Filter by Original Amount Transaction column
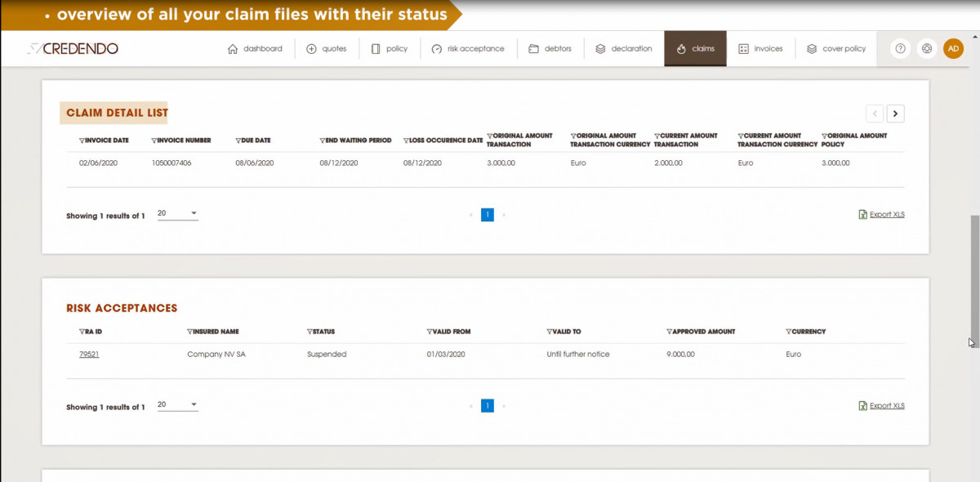 coord(490,136)
